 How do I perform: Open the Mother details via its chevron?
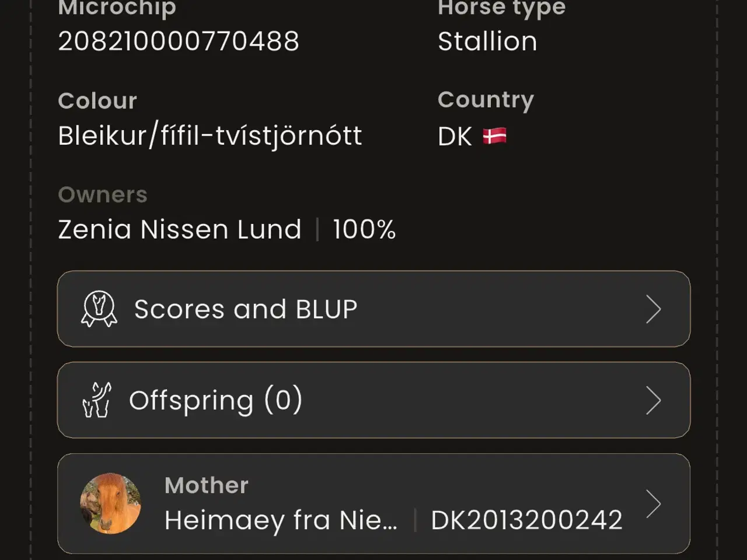[x=654, y=503]
